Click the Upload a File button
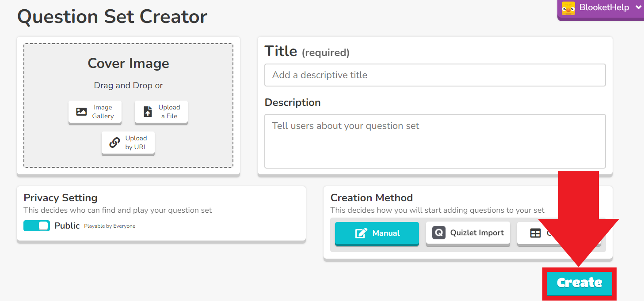The height and width of the screenshot is (301, 644). coord(161,111)
